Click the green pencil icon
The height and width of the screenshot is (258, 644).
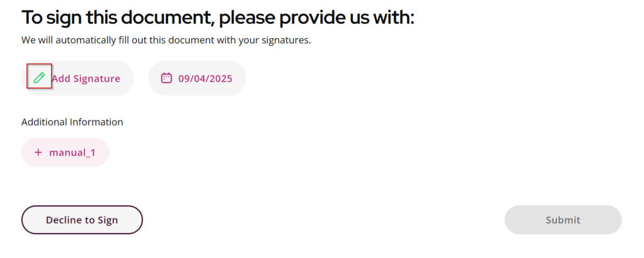point(39,77)
